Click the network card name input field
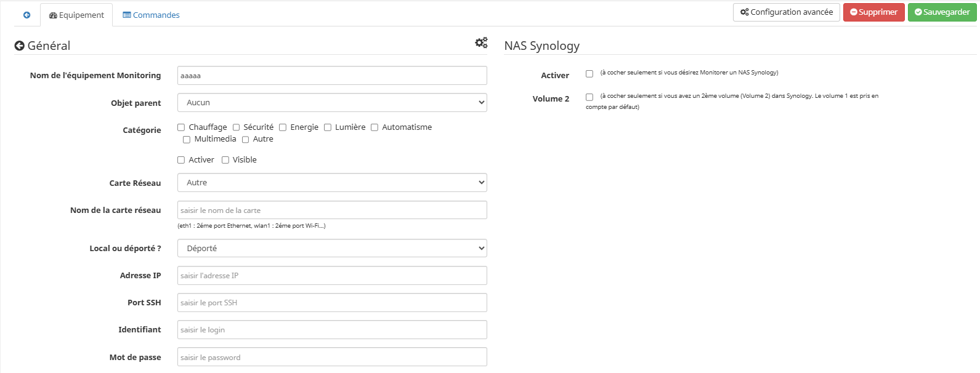Image resolution: width=980 pixels, height=373 pixels. pyautogui.click(x=332, y=210)
